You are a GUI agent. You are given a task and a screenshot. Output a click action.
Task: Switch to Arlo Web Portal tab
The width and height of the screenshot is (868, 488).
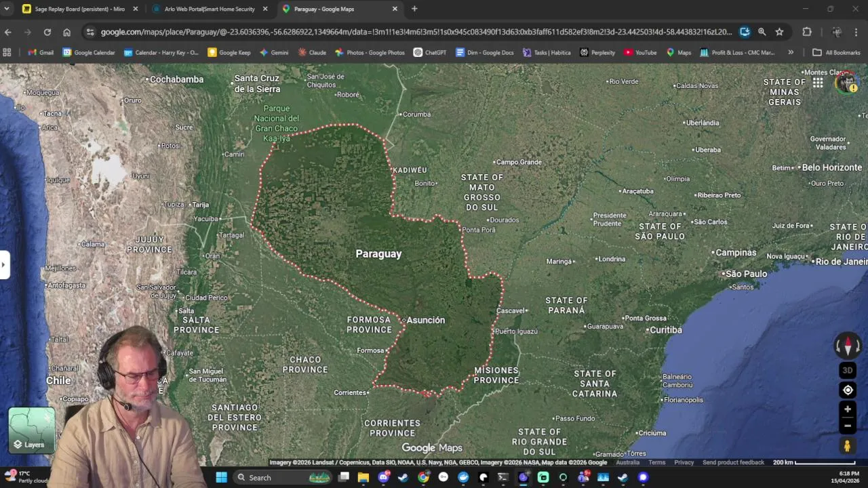[210, 9]
